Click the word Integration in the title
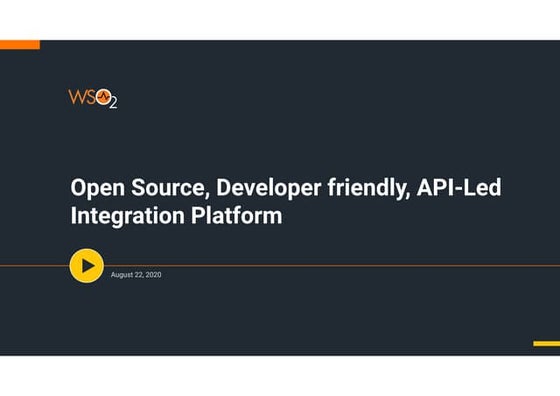 click(128, 216)
